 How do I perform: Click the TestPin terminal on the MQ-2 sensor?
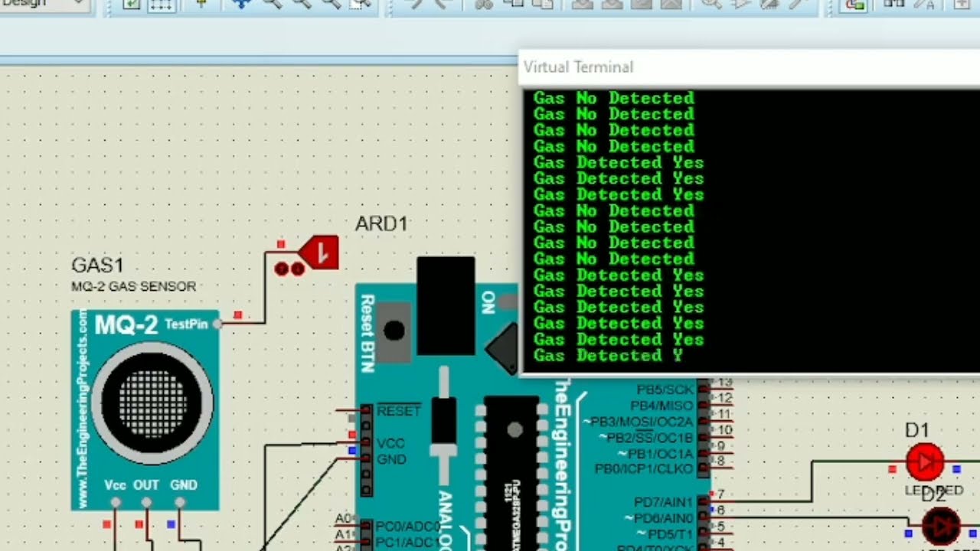click(218, 324)
